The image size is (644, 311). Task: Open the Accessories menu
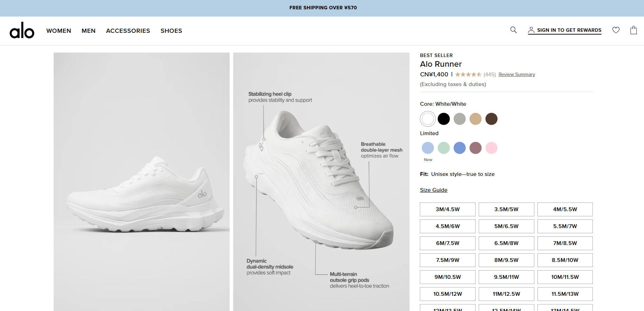click(128, 31)
